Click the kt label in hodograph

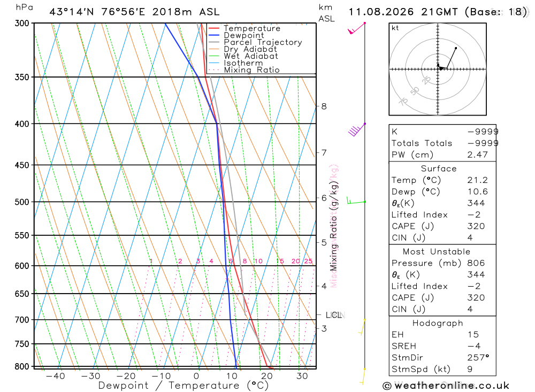(395, 28)
